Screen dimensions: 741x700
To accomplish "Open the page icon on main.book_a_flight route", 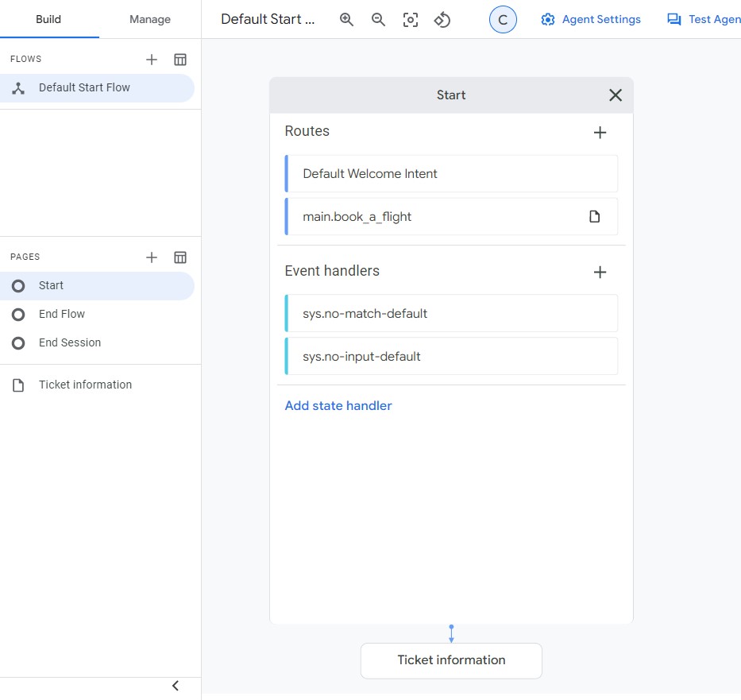I will pos(595,216).
